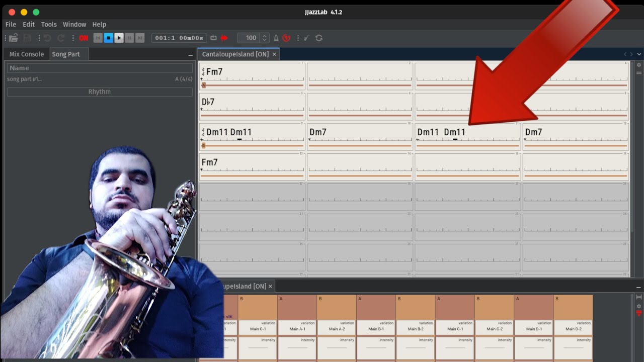
Task: Open the File menu
Action: click(11, 24)
